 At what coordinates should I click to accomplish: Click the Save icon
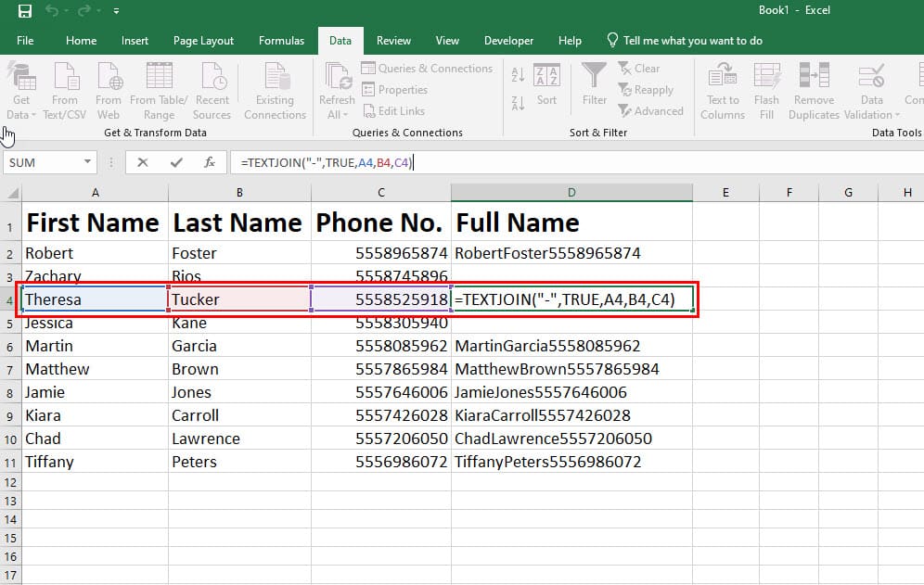pos(23,11)
